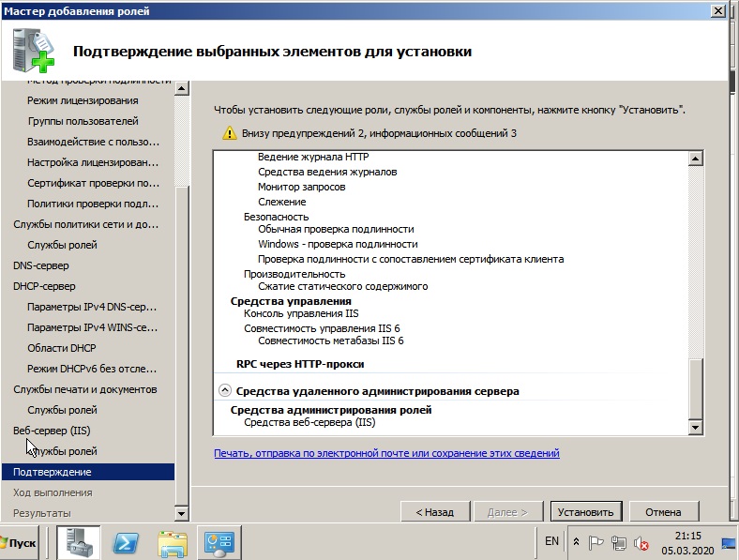Select DHCP-сервер step
The height and width of the screenshot is (560, 739).
44,286
